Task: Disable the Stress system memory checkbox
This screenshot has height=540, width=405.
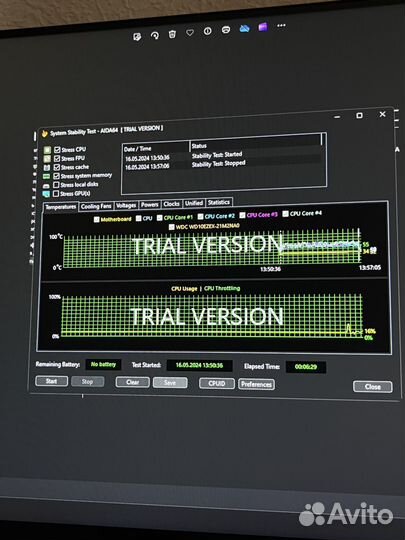Action: click(x=56, y=176)
